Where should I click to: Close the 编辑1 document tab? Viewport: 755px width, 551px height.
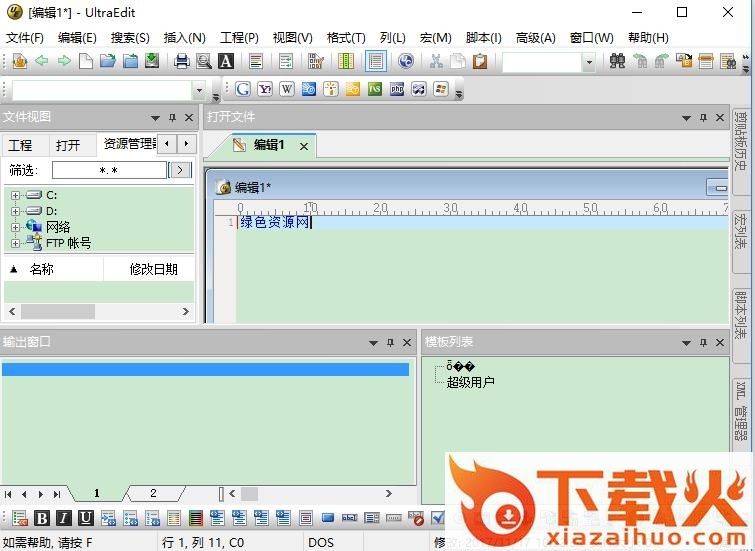[304, 146]
